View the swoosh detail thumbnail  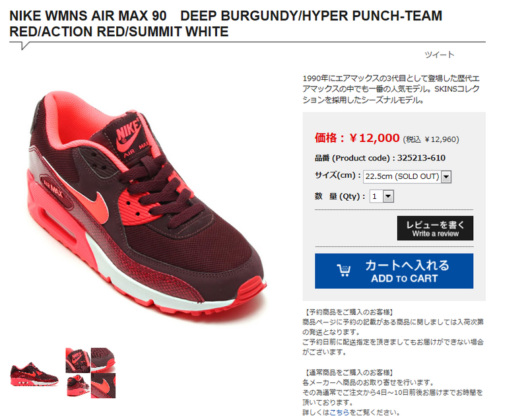point(104,386)
